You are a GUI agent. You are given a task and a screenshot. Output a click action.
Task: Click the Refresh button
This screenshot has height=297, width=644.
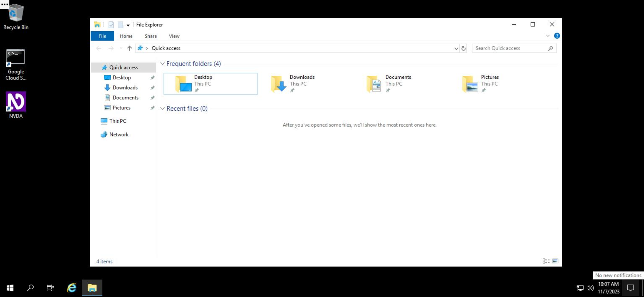(x=463, y=48)
